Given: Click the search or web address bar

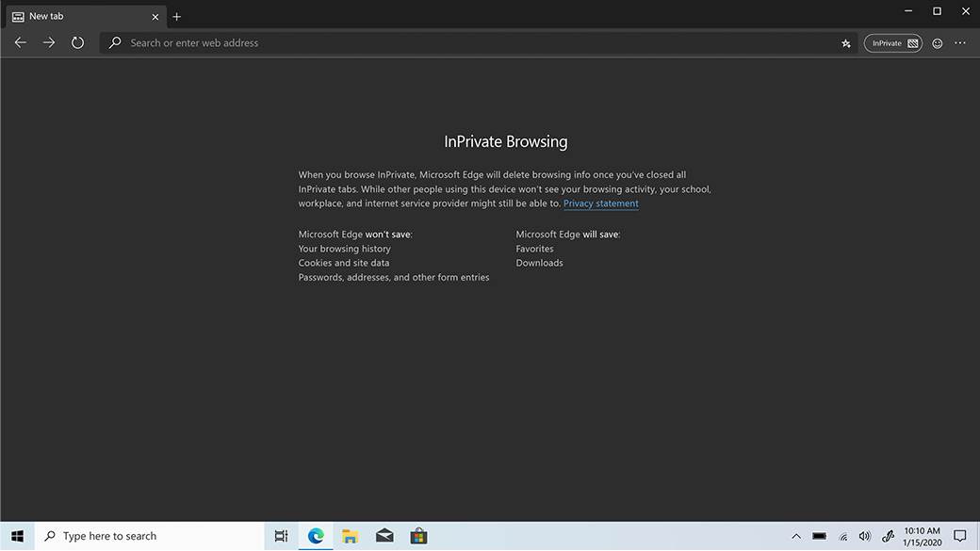Looking at the screenshot, I should 377,42.
